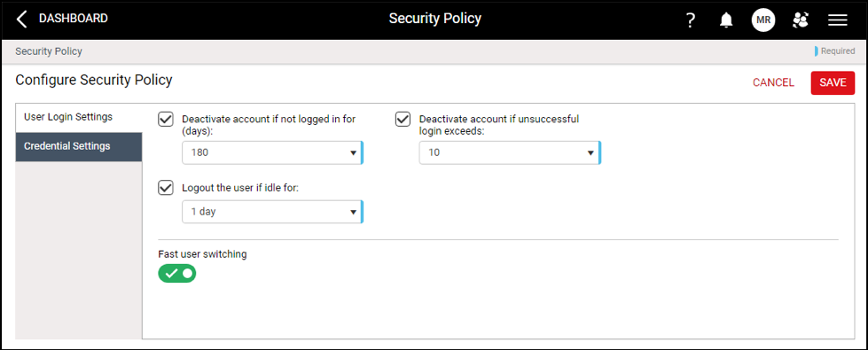Turn off Fast user switching toggle

177,273
